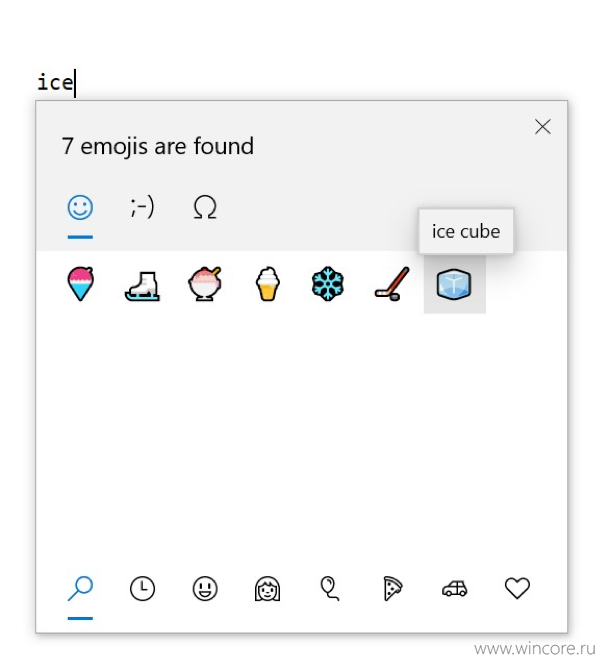
Task: Switch to the Emoji smiley tab
Action: coord(80,208)
